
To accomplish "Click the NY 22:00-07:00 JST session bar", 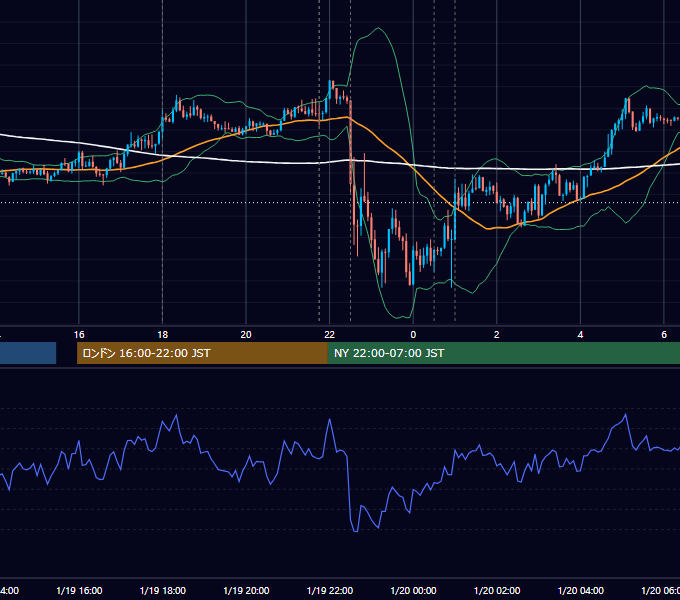I will point(503,353).
